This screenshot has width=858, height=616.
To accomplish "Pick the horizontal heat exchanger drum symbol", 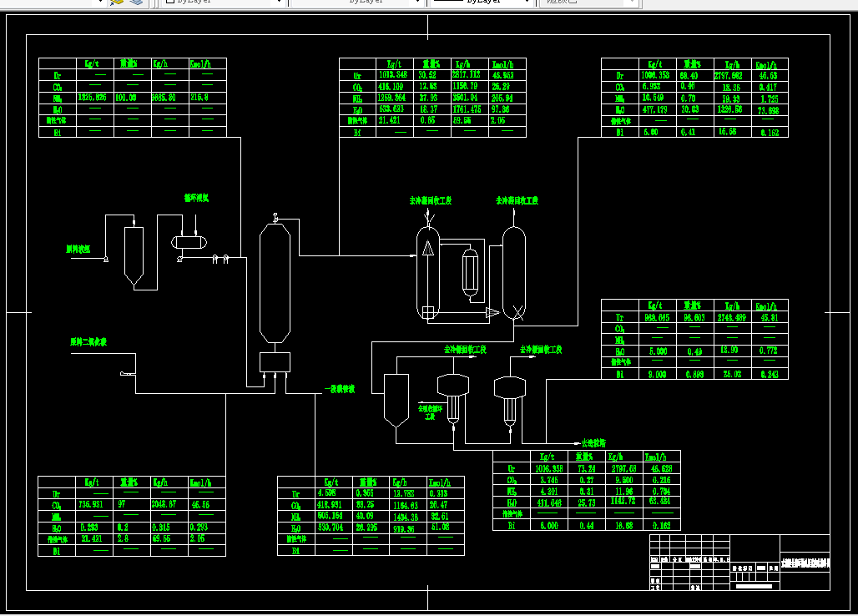I will 189,242.
